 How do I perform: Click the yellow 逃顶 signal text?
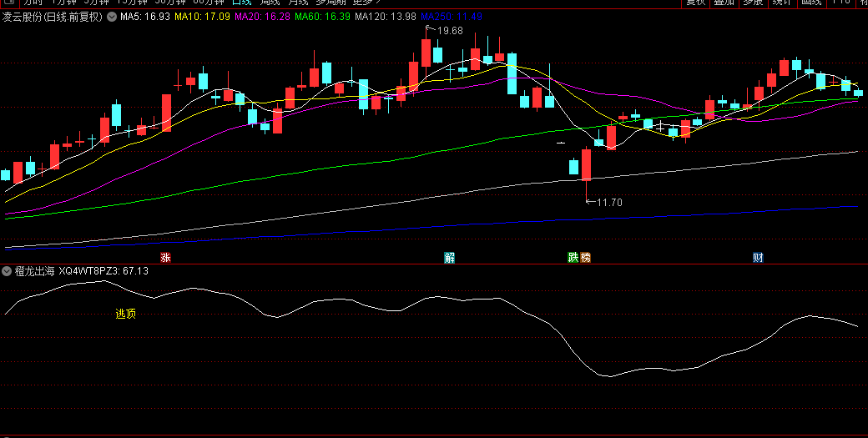point(126,315)
